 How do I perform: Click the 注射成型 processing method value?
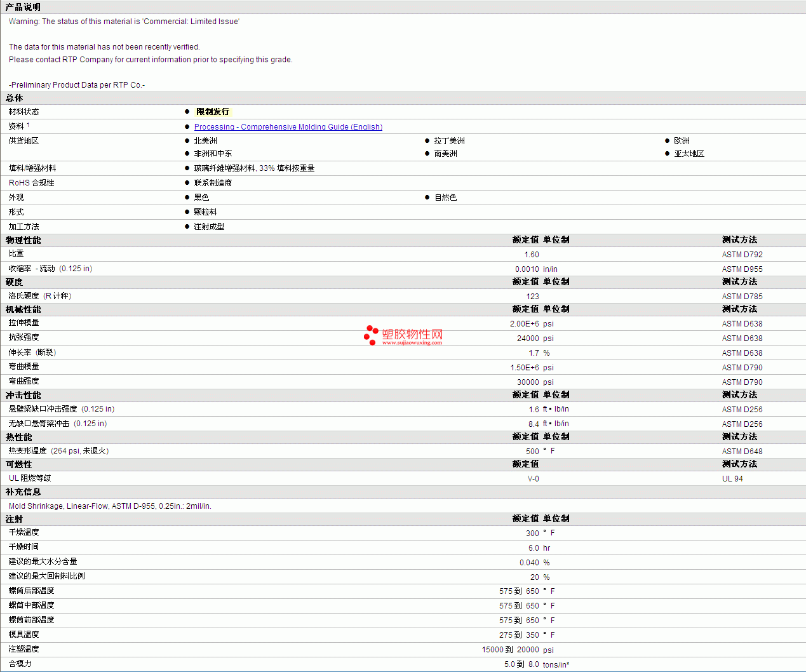210,227
